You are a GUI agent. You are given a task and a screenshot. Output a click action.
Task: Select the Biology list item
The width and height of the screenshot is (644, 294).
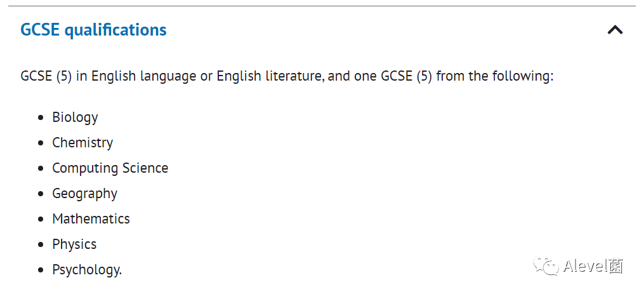(75, 117)
